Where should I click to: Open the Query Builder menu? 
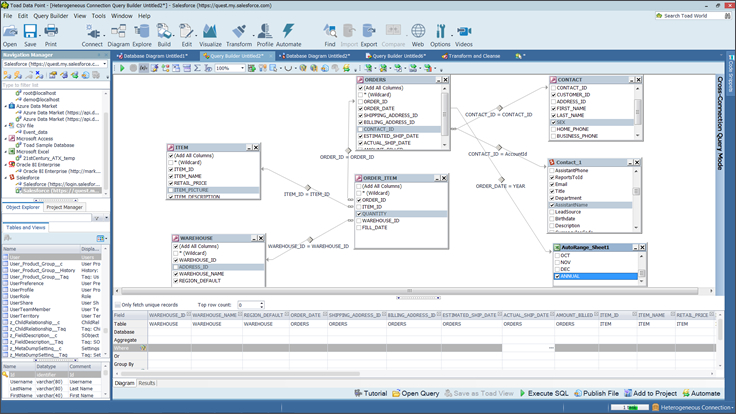click(50, 16)
